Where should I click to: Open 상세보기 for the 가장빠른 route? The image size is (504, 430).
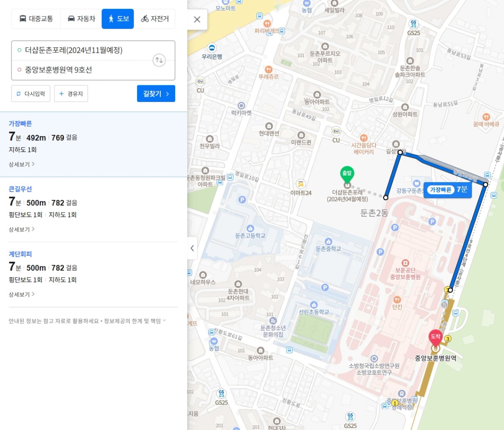(22, 164)
